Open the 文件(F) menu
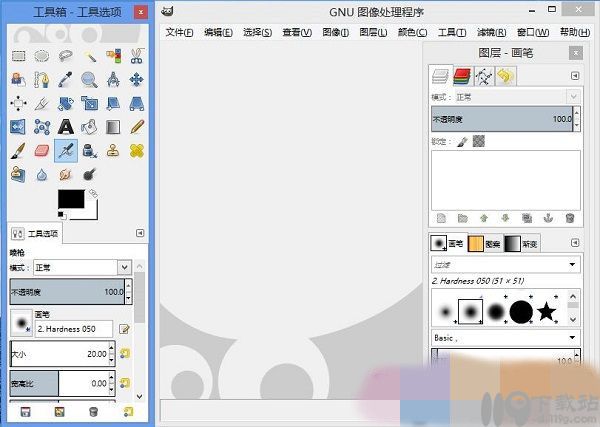Screen dimensions: 600x427 click(179, 33)
